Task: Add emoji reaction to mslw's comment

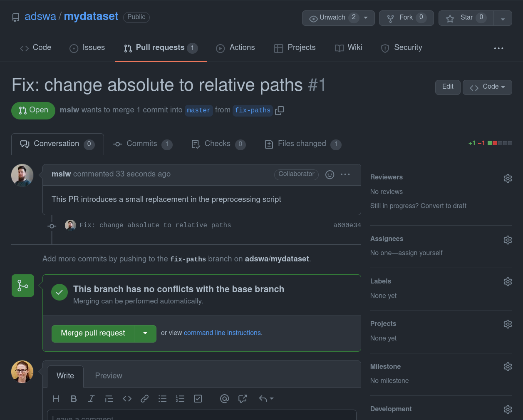Action: click(x=330, y=174)
